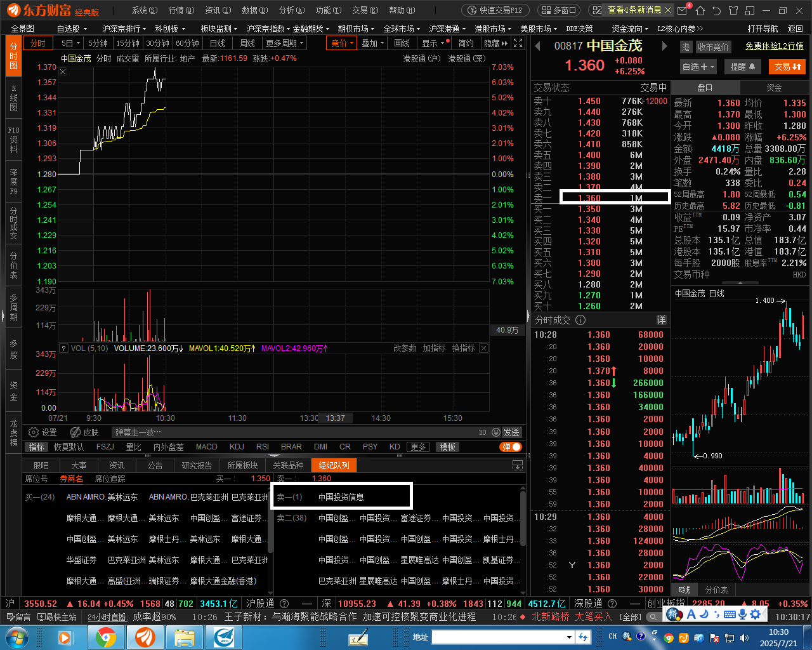Open the IME soft keyboard icon
Image resolution: width=812 pixels, height=650 pixels.
click(730, 614)
